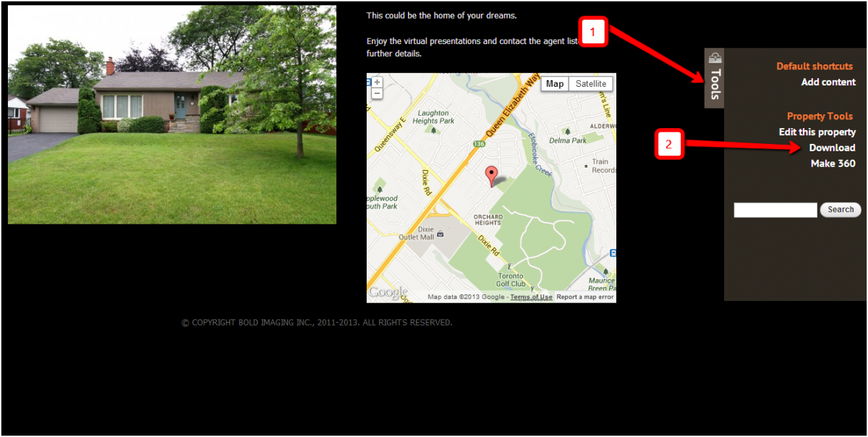Click the Laughton Heights Park tree icon

pos(434,132)
